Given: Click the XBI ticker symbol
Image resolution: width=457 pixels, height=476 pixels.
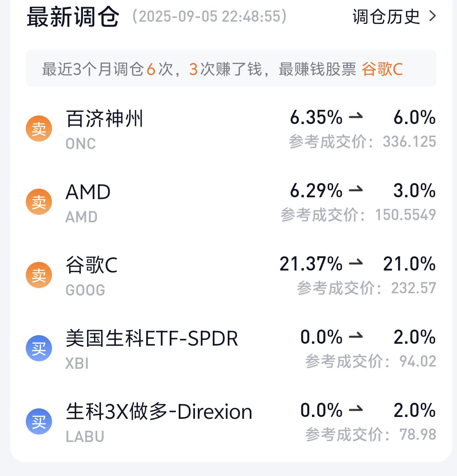Looking at the screenshot, I should click(x=77, y=364).
